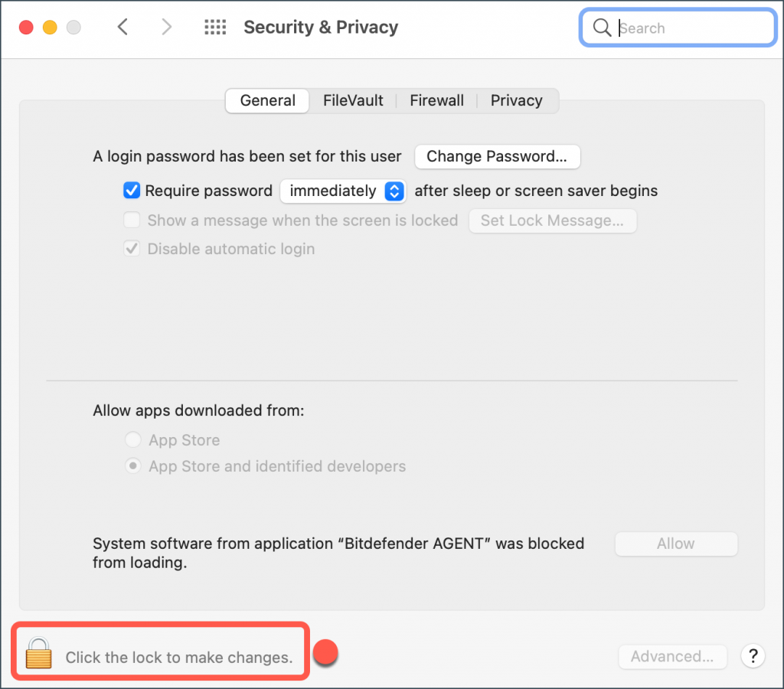Click the lock to make changes
Image resolution: width=784 pixels, height=689 pixels.
(x=38, y=652)
